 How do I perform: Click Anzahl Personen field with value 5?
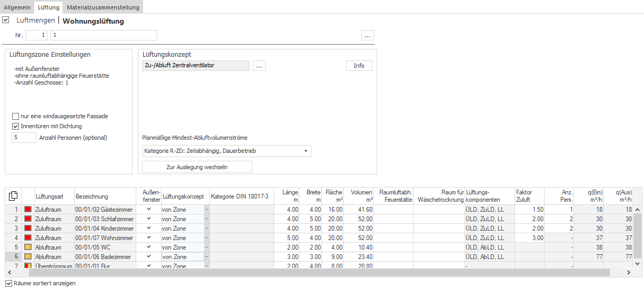tap(24, 138)
